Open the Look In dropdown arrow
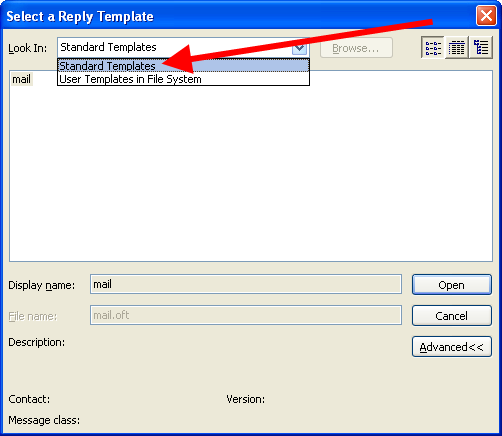 299,48
